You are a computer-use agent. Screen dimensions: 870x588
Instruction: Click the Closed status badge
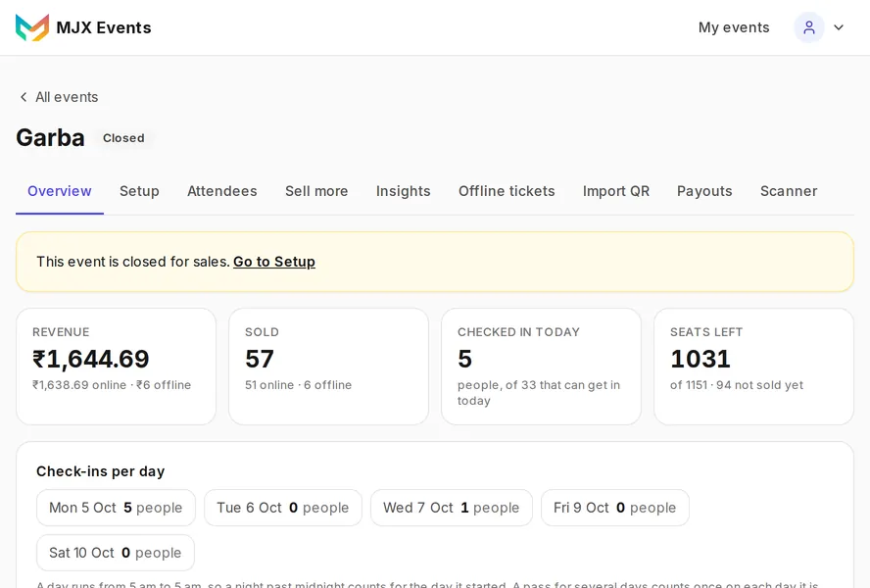tap(123, 138)
